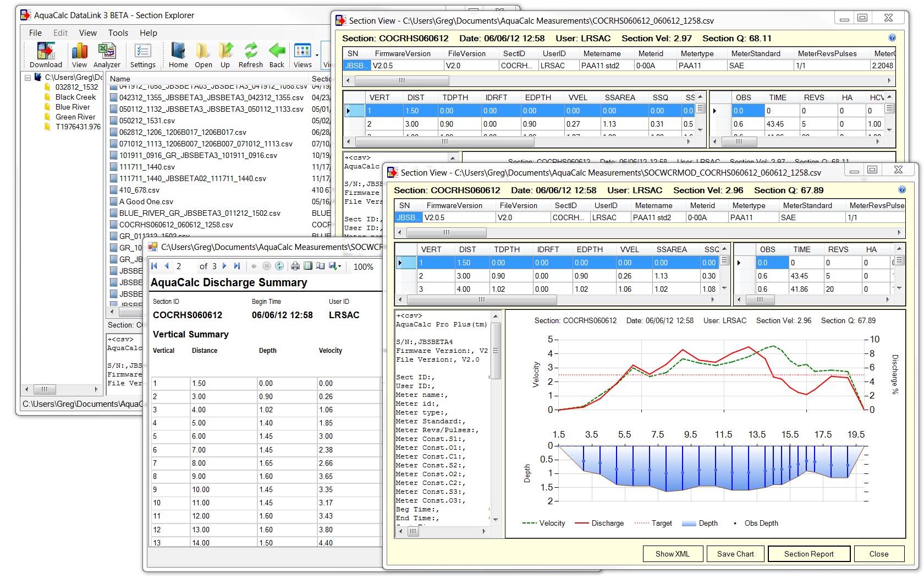Viewport: 924px width, 578px height.
Task: Select the Green River folder
Action: click(x=75, y=117)
